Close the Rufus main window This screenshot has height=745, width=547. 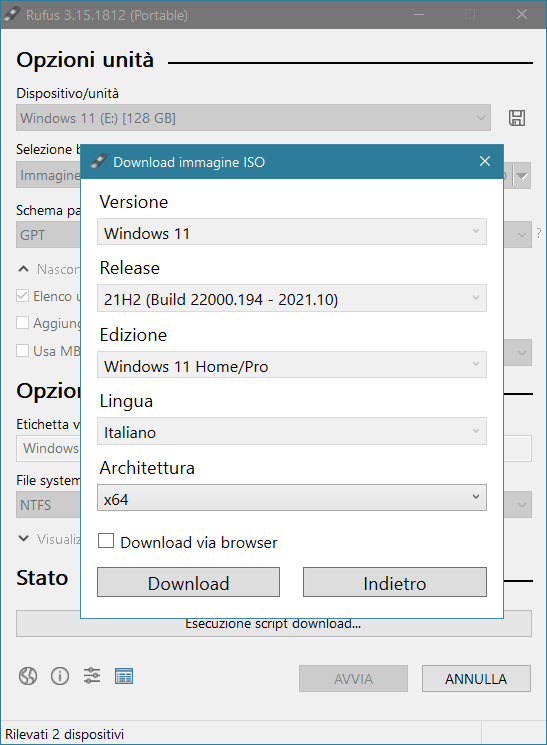[x=522, y=14]
